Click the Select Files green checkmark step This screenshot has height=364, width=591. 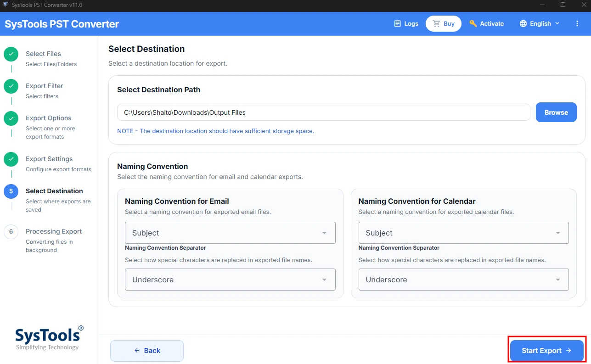point(11,54)
